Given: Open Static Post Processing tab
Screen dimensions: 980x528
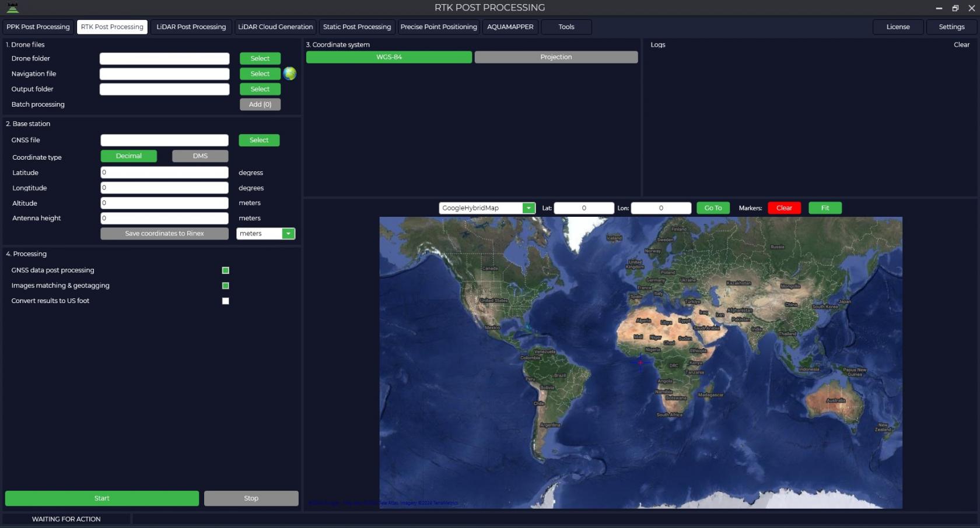Looking at the screenshot, I should coord(357,27).
